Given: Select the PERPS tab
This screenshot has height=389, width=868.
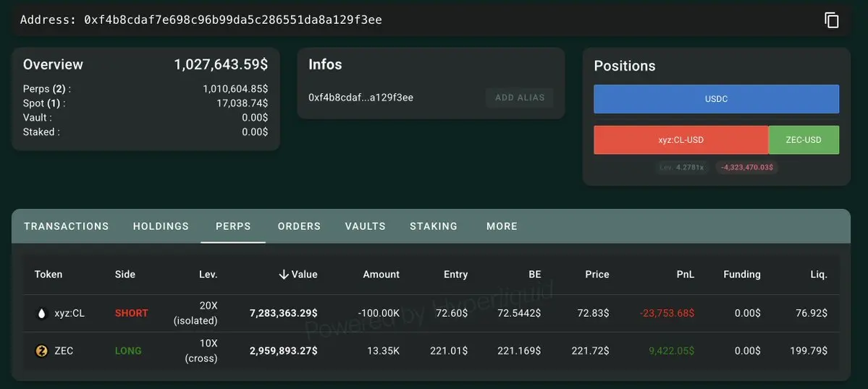Looking at the screenshot, I should 233,226.
